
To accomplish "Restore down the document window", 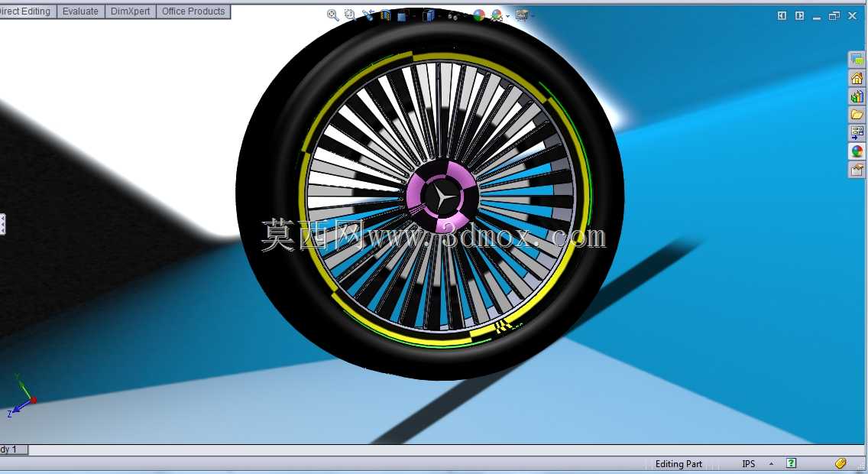I will pos(834,16).
